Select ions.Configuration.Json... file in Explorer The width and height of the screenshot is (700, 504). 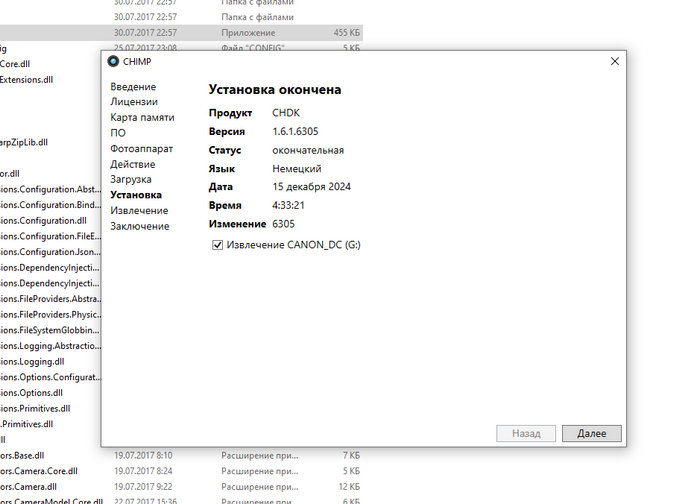(x=50, y=252)
